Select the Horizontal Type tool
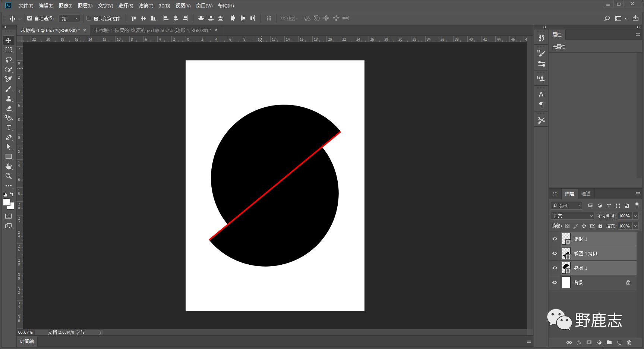 pos(9,128)
